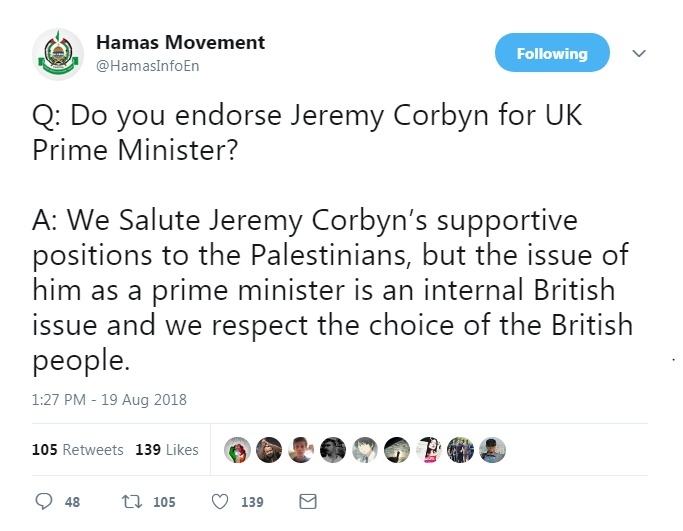Like the tweet with the heart icon
683x531 pixels.
[223, 501]
